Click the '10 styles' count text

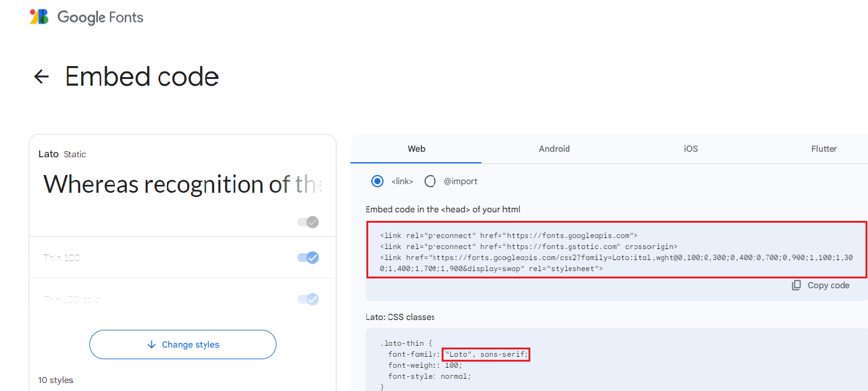(x=56, y=380)
